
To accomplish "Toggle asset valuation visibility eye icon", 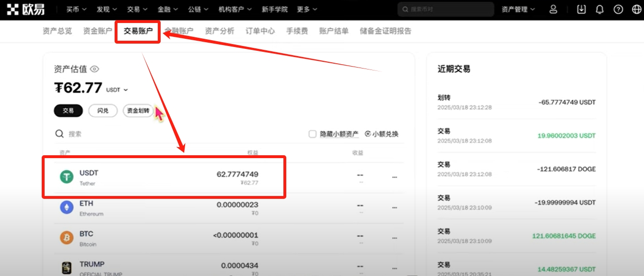I will point(94,69).
